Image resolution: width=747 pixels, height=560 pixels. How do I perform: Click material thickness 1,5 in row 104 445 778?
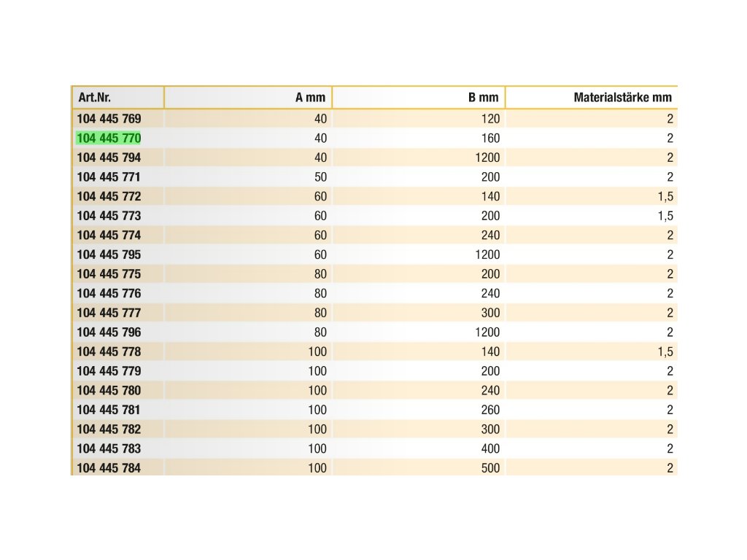(x=664, y=351)
